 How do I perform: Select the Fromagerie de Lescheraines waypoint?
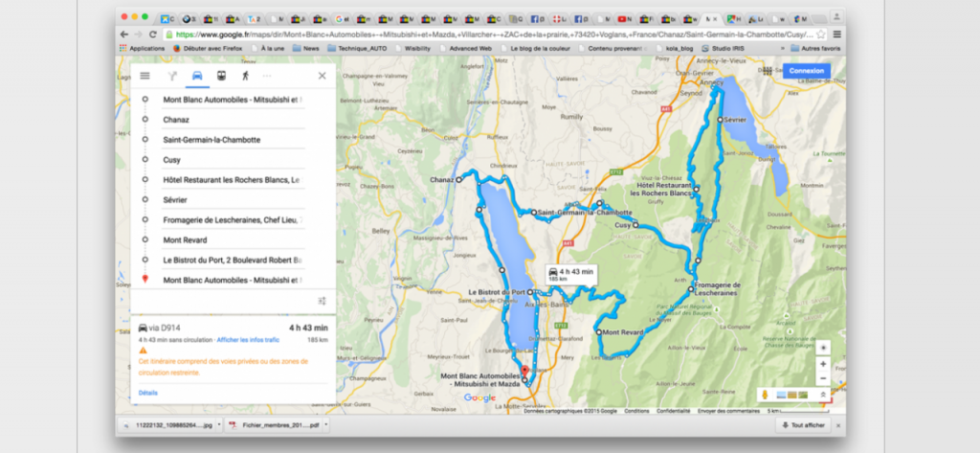(234, 219)
